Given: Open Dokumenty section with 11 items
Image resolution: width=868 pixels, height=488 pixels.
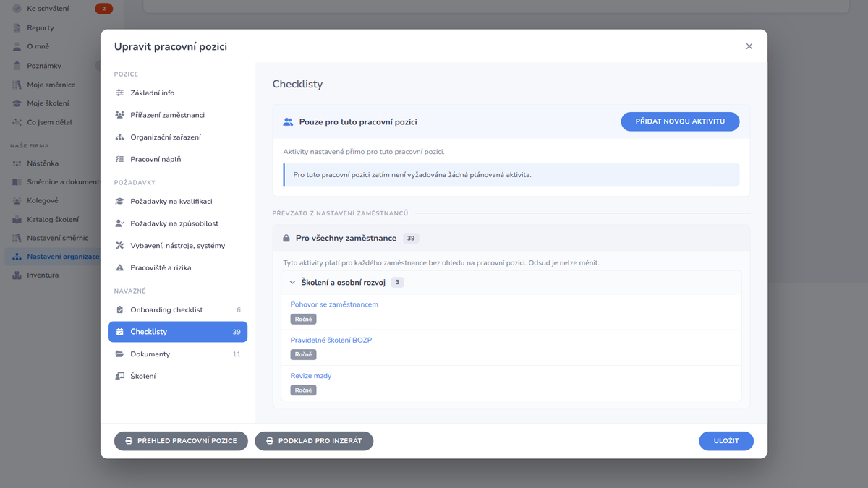Looking at the screenshot, I should [178, 354].
